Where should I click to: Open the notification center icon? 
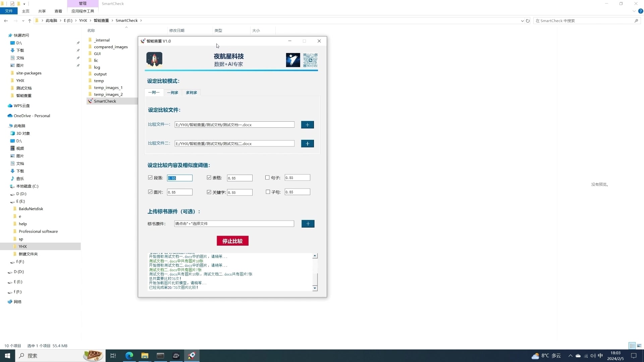(634, 356)
